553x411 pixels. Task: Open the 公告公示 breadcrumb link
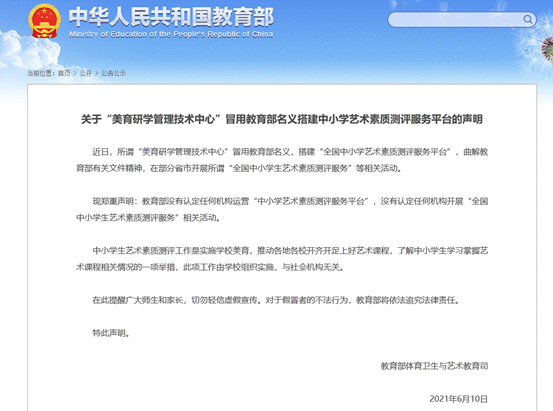point(114,73)
